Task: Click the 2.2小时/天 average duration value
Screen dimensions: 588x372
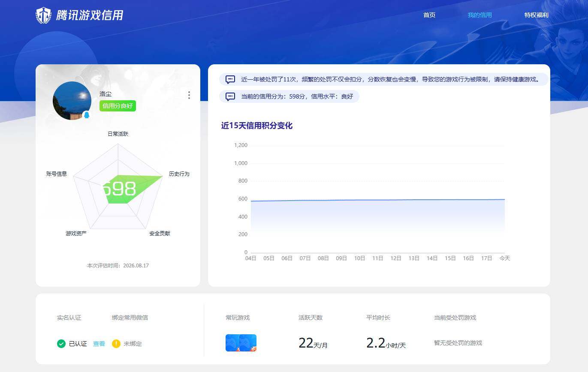Action: pos(386,343)
